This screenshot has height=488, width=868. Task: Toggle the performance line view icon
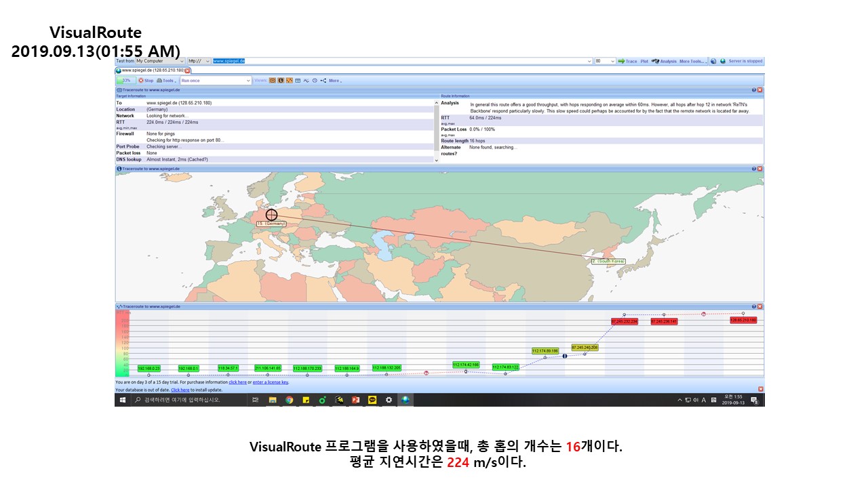point(307,81)
